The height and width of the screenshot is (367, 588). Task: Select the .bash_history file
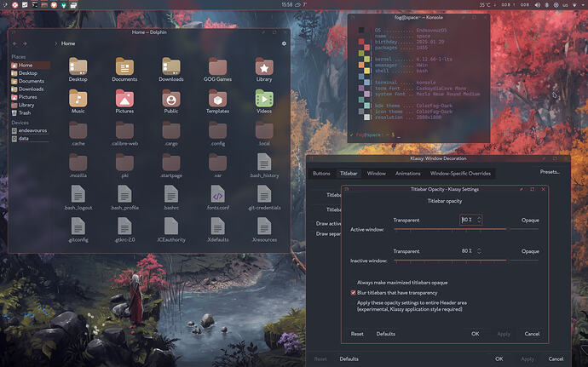[x=264, y=166]
